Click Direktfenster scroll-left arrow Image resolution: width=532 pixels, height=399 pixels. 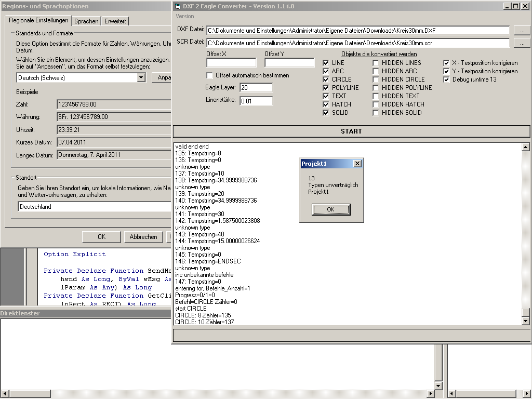click(x=4, y=394)
